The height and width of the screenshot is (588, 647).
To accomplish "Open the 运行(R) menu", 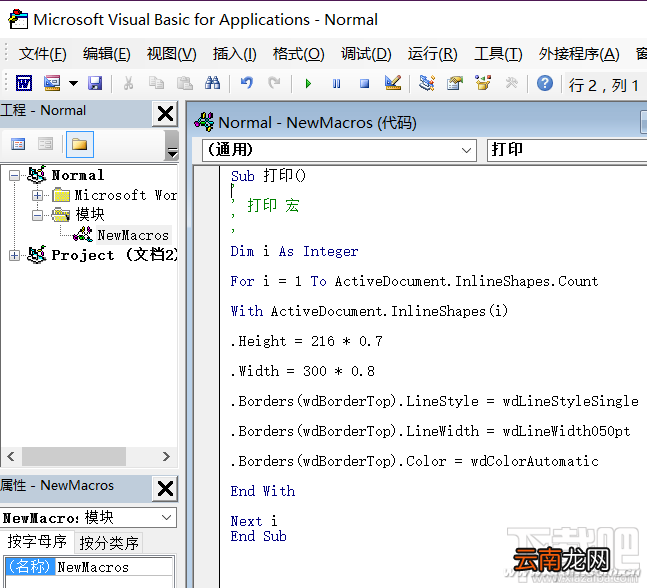I will tap(432, 54).
